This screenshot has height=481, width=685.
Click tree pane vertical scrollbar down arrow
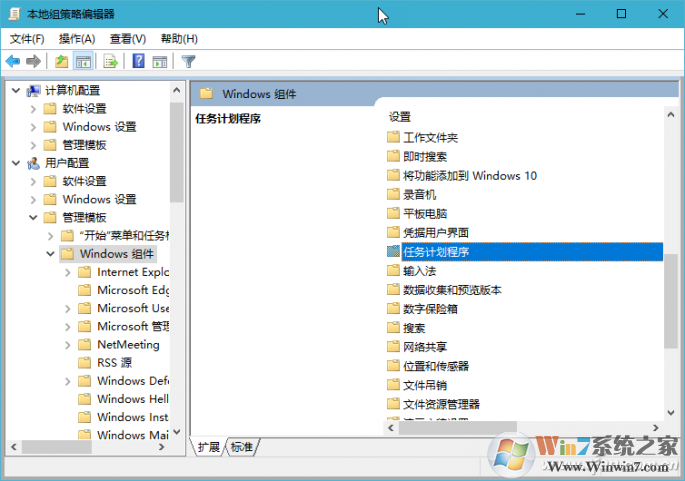coord(176,432)
